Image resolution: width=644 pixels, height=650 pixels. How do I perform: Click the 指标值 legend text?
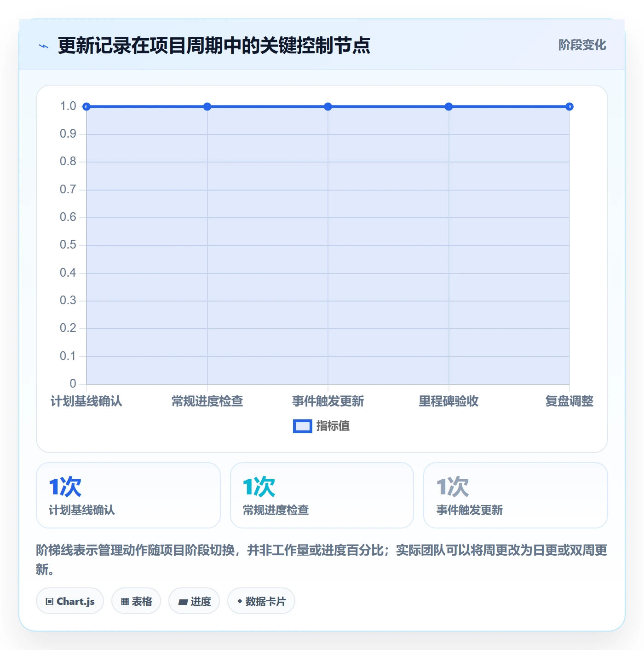[x=333, y=426]
